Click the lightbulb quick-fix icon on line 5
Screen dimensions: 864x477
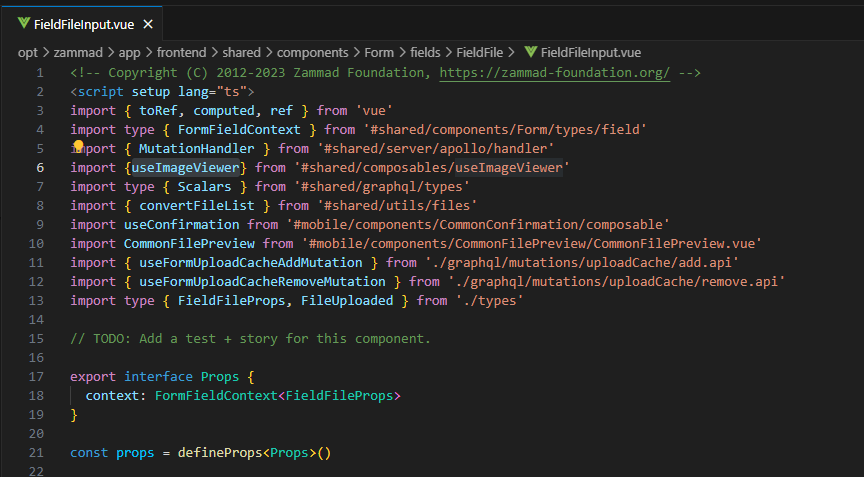(78, 146)
